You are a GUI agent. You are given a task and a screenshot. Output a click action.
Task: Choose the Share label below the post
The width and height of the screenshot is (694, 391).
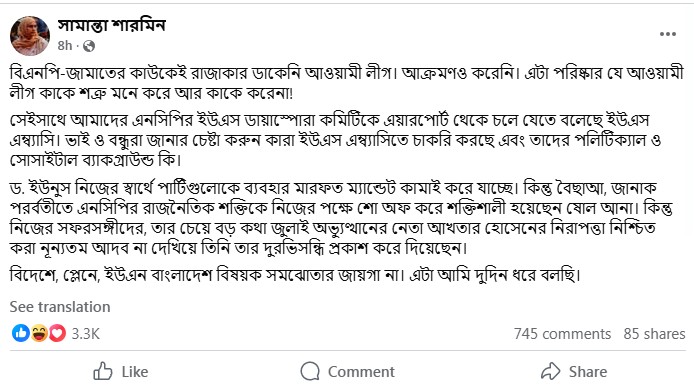click(588, 372)
